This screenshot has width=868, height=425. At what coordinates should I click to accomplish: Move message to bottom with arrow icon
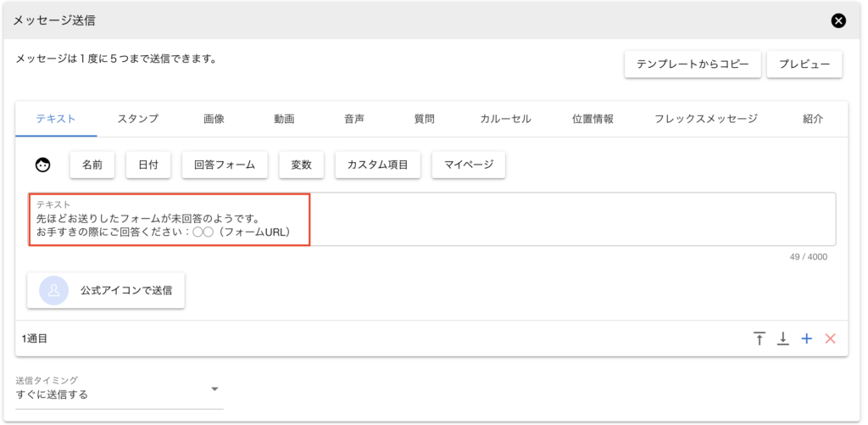pos(783,338)
